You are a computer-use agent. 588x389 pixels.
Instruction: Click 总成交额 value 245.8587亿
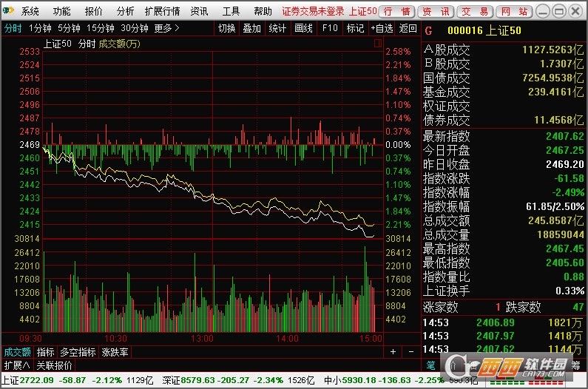(556, 220)
